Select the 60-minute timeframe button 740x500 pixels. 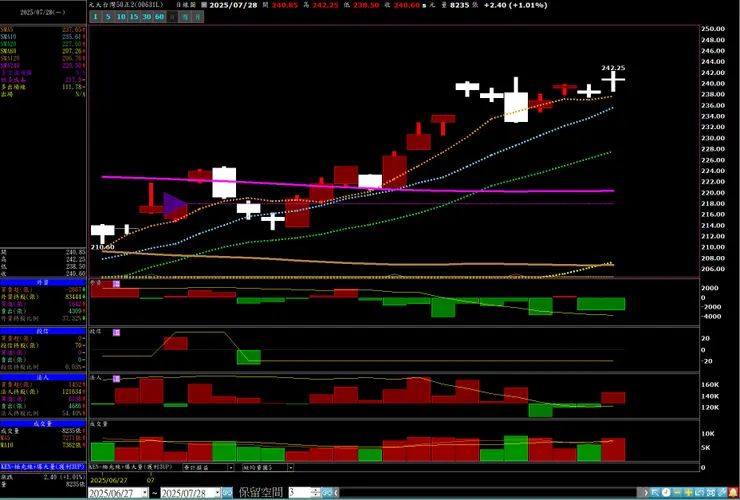coord(160,17)
